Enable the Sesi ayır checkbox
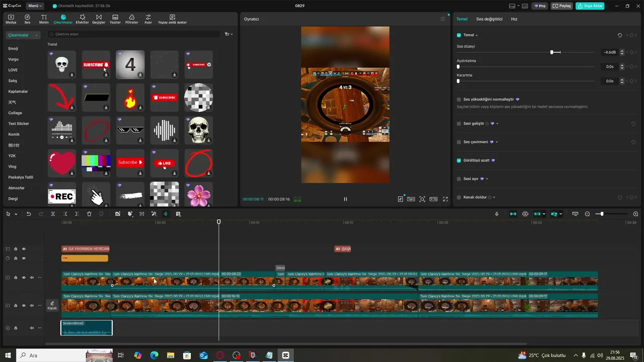The image size is (644, 362). pyautogui.click(x=459, y=179)
